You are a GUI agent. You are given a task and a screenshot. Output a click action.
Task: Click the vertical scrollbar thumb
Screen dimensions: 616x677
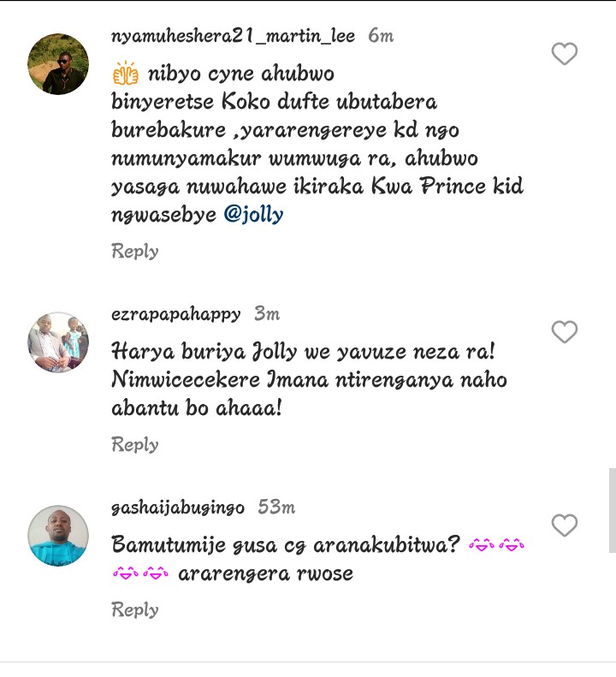(x=612, y=510)
